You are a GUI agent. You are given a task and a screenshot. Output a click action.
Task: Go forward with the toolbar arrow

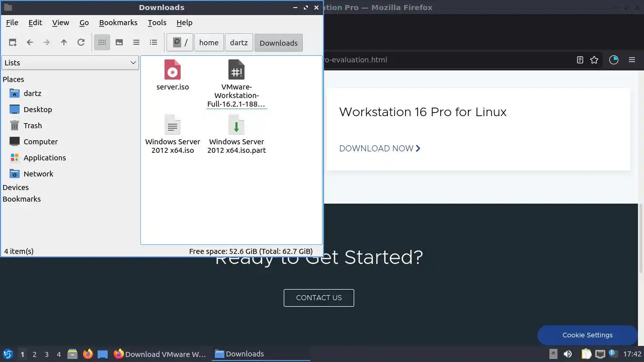tap(47, 43)
